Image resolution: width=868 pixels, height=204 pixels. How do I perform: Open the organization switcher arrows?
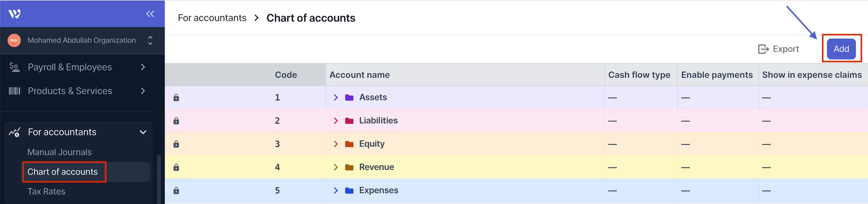click(150, 40)
